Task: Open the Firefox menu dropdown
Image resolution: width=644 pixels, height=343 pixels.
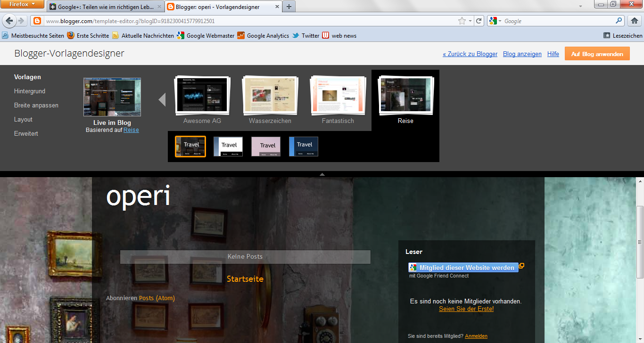Action: tap(22, 5)
